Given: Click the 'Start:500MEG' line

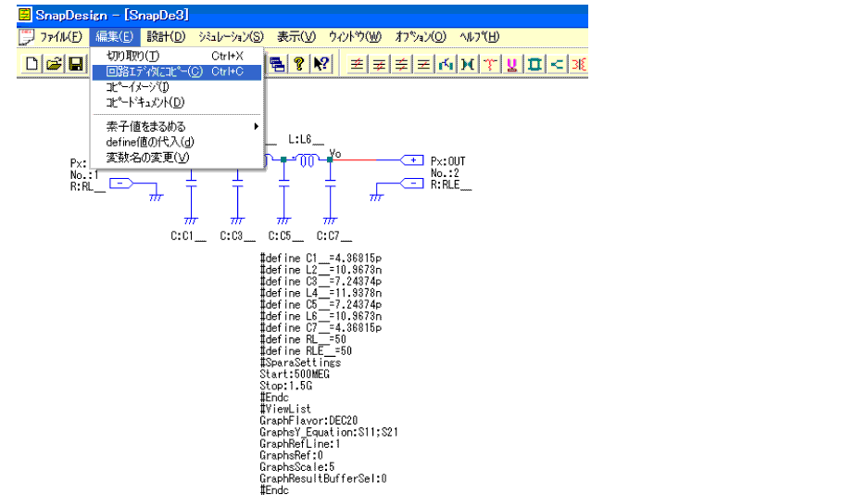Looking at the screenshot, I should coord(295,374).
